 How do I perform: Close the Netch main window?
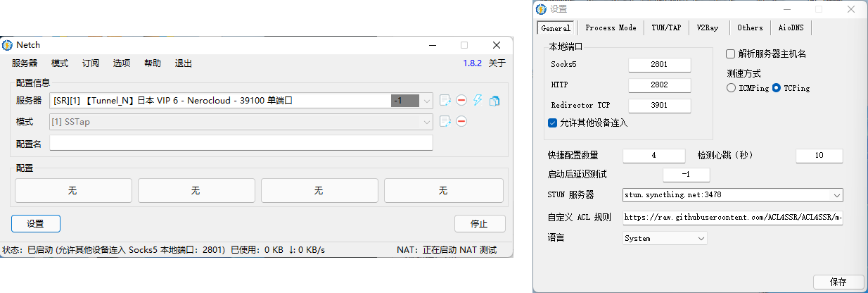pyautogui.click(x=497, y=45)
